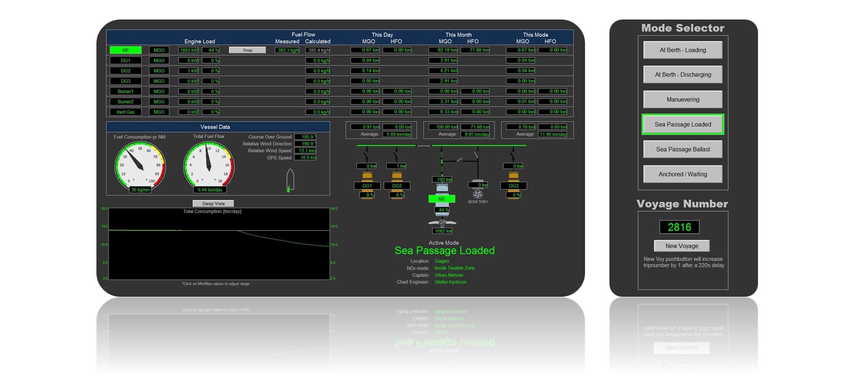Click the ship outline wind indicator
868x392 pixels.
[x=290, y=179]
